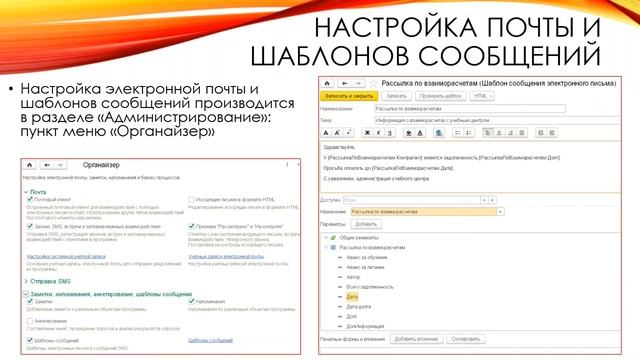The height and width of the screenshot is (360, 640).
Task: Toggle bold (Ж) formatting
Action: click(367, 133)
